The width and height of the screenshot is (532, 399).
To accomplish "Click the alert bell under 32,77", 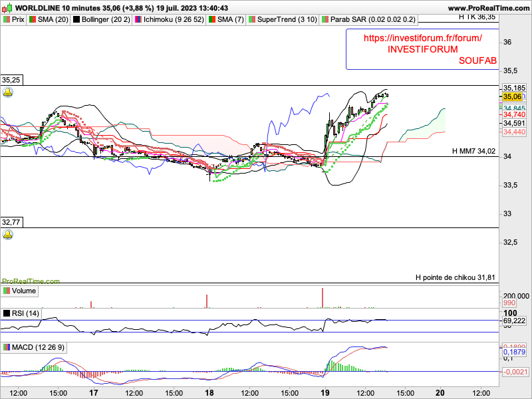I will (8, 235).
